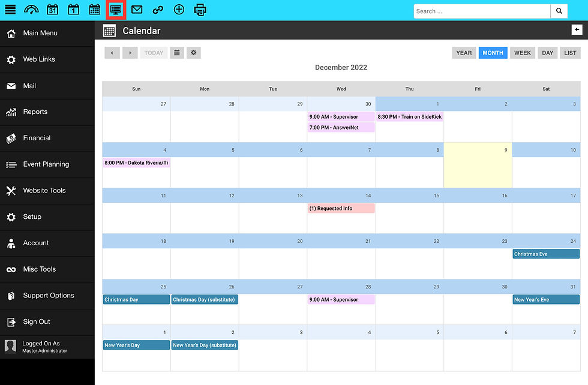
Task: Switch to MONTH view
Action: click(x=493, y=53)
